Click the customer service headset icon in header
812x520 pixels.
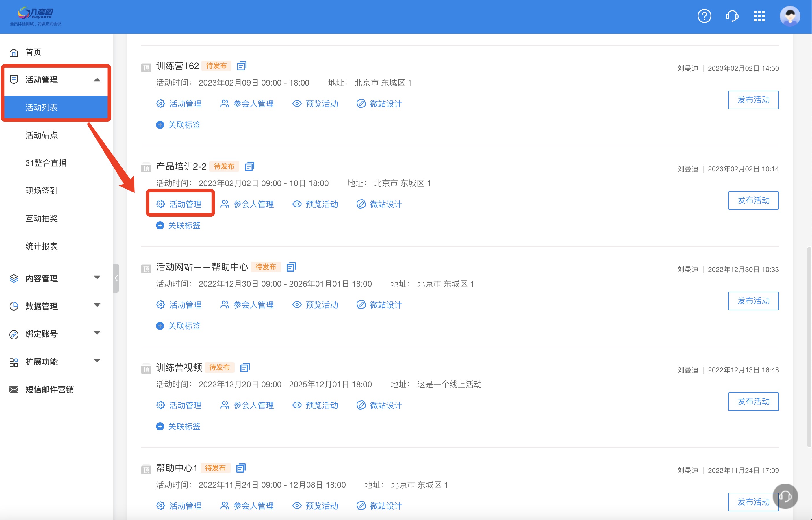pyautogui.click(x=732, y=16)
